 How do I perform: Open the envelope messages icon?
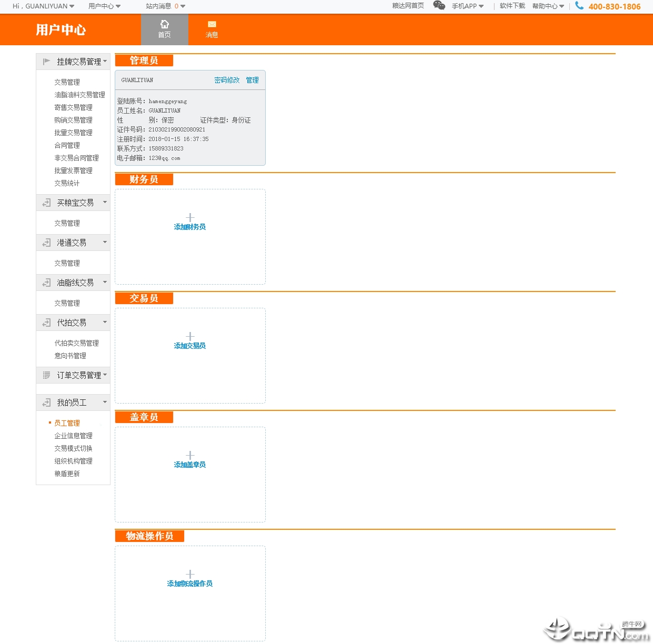212,24
